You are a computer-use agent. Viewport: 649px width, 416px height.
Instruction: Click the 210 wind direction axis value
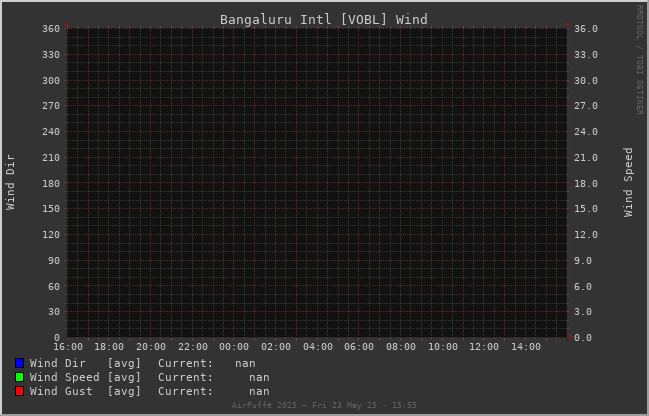click(51, 158)
